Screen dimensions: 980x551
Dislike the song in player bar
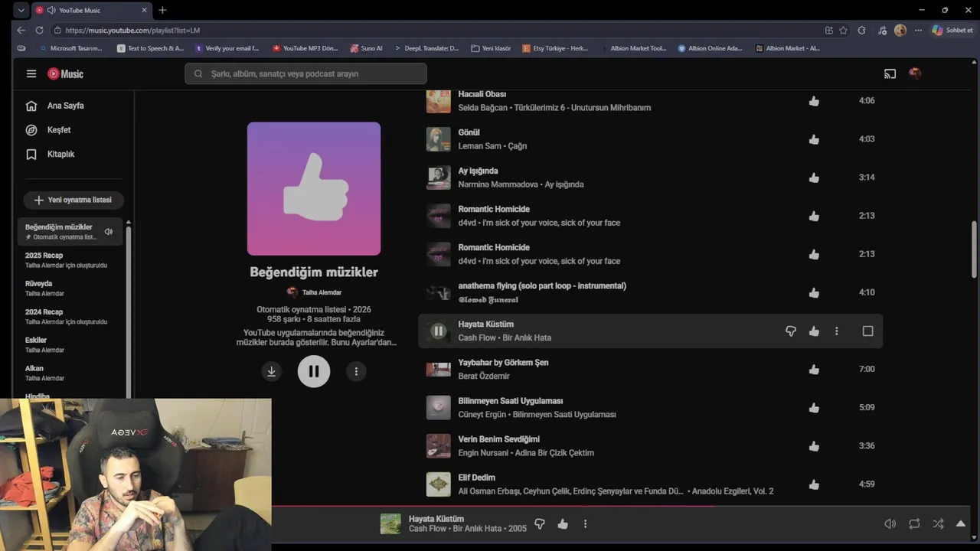click(x=540, y=523)
